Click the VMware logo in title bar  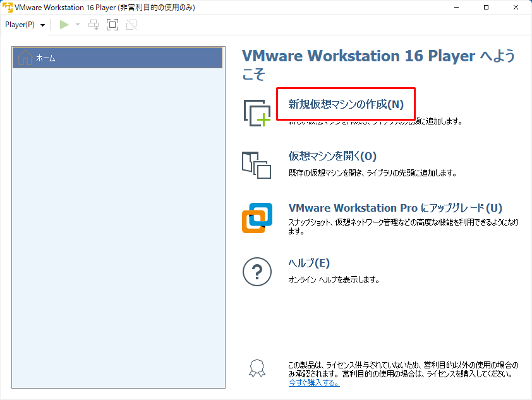click(x=8, y=8)
